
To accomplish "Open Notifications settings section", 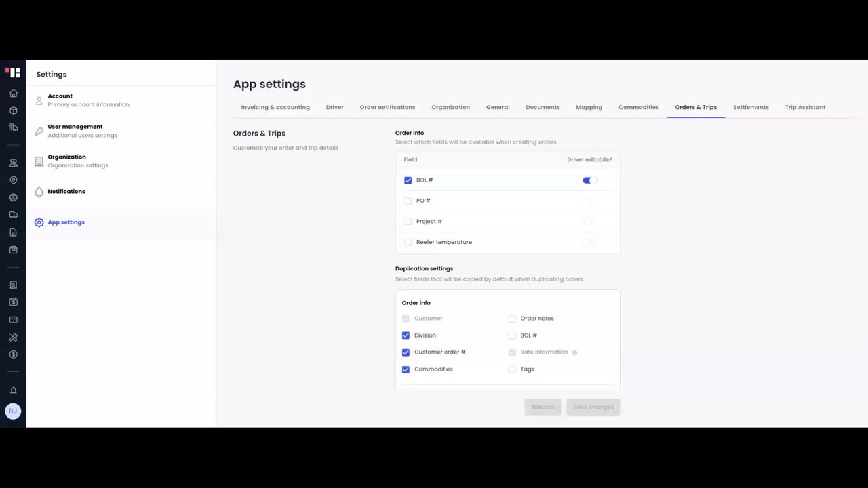I will coord(121,192).
